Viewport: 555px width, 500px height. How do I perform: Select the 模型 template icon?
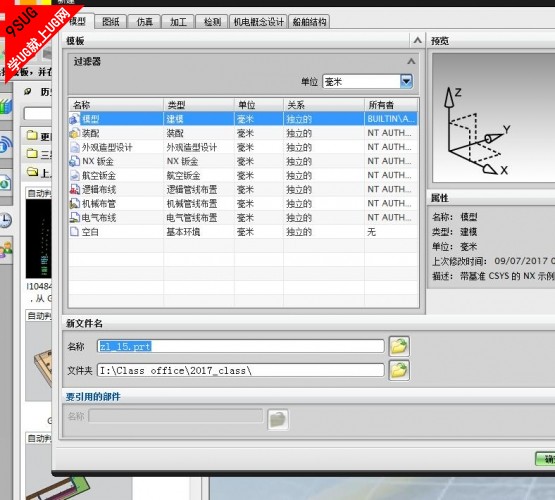[x=75, y=119]
